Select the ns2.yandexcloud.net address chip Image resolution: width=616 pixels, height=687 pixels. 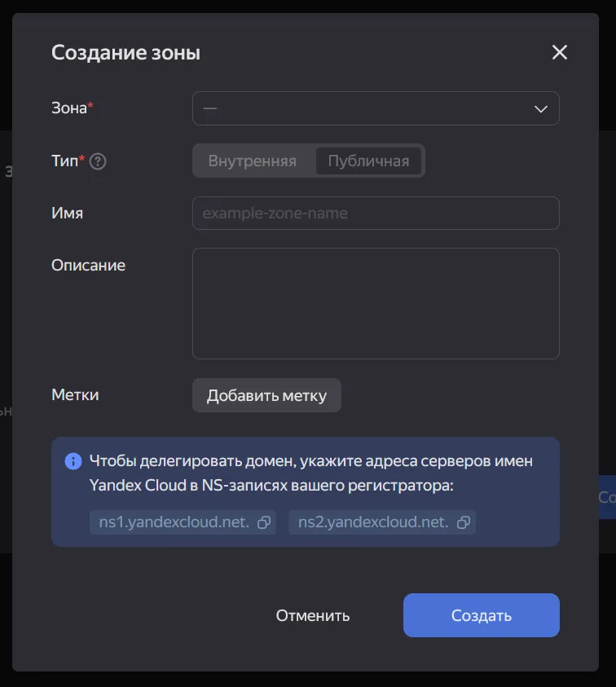pos(375,523)
